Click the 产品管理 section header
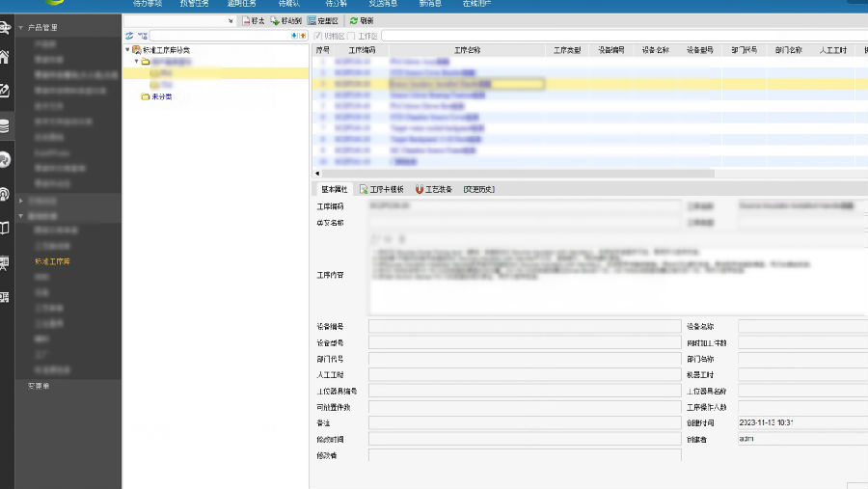The height and width of the screenshot is (489, 868). (42, 27)
